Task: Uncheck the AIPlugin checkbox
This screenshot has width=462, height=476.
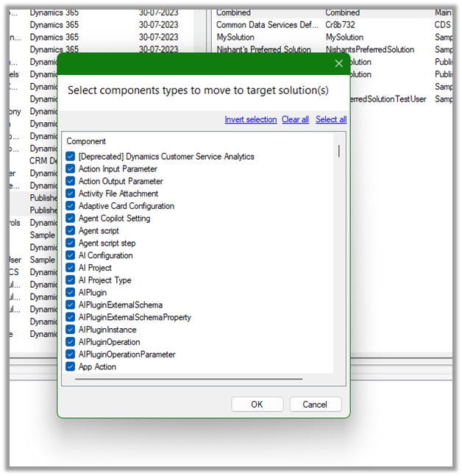Action: tap(71, 293)
